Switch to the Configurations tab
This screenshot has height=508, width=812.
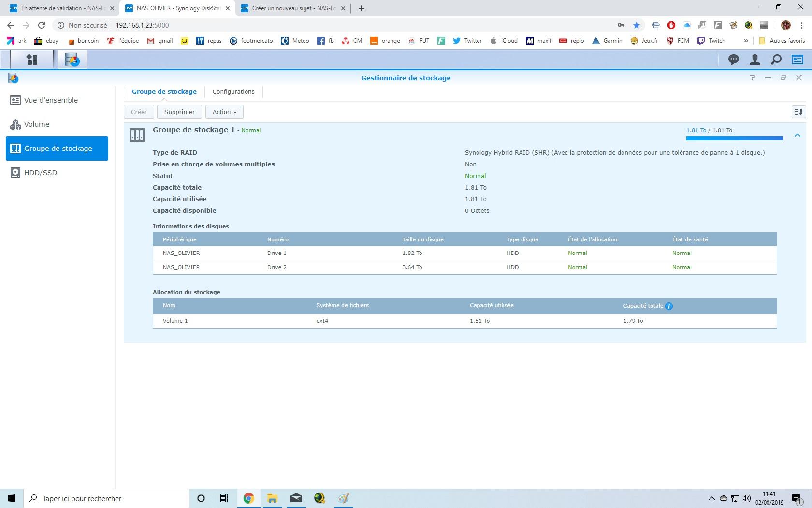point(233,91)
